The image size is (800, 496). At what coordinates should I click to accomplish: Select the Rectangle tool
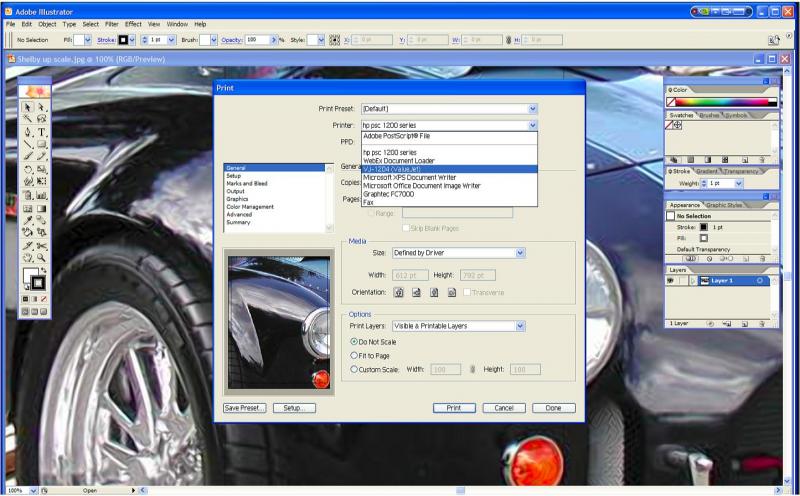point(41,144)
